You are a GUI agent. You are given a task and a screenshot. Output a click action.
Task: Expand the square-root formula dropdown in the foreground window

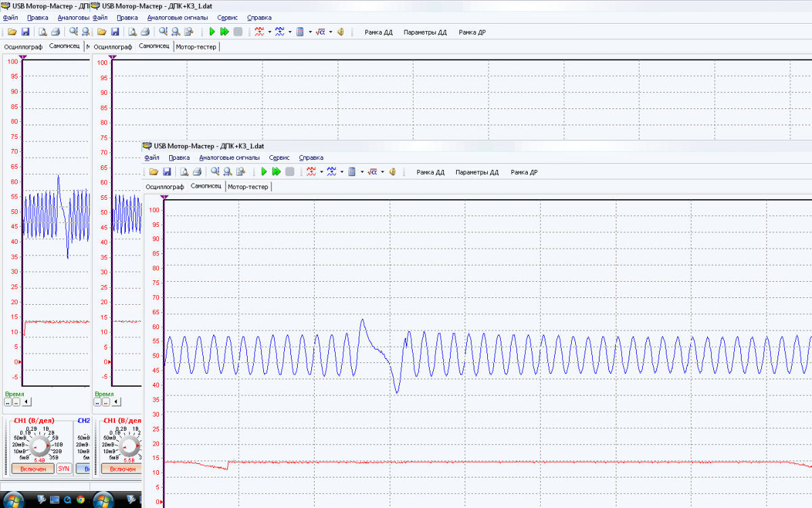click(x=382, y=172)
